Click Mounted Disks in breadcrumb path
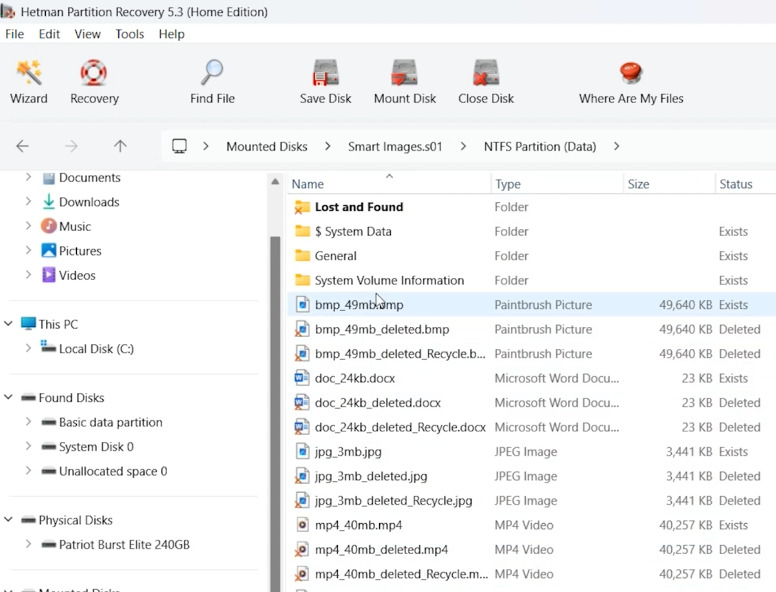Viewport: 776px width, 592px height. tap(267, 147)
